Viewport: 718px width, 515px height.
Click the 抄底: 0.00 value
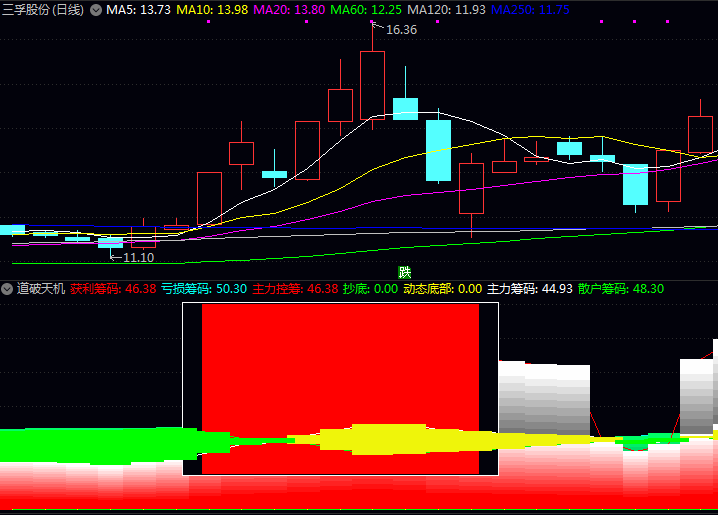click(370, 289)
